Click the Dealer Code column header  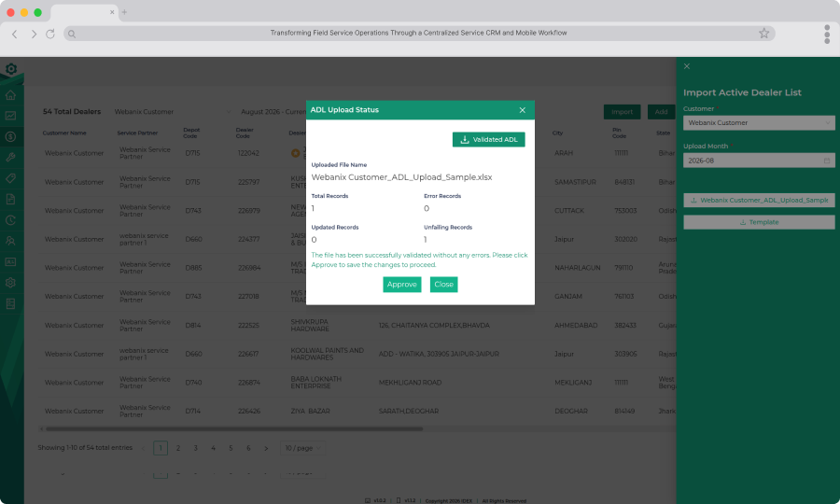[x=245, y=133]
